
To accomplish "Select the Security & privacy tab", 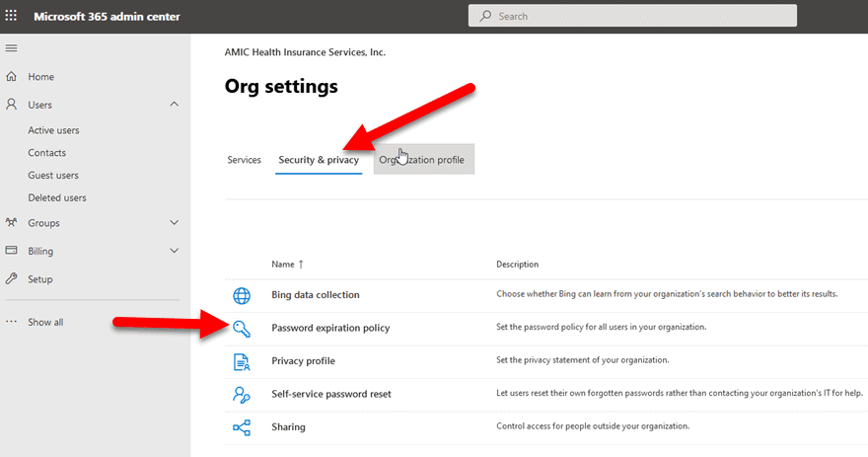I will tap(319, 160).
